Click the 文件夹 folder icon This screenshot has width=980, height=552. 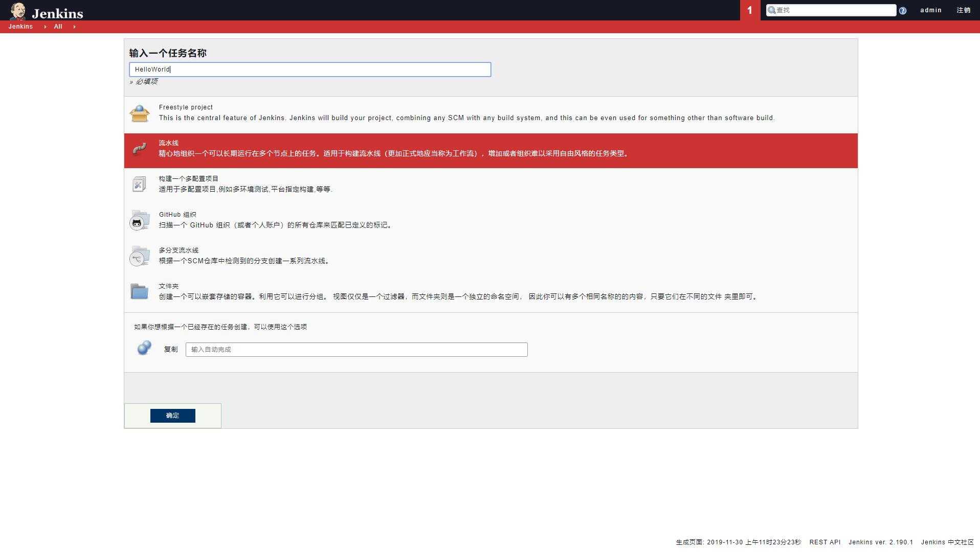pos(139,291)
